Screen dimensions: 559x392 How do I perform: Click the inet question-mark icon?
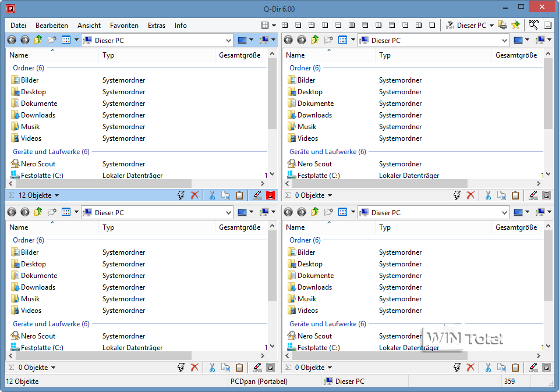click(x=450, y=25)
